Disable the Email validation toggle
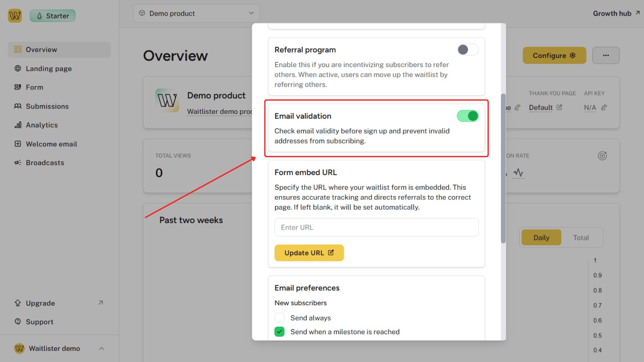 pos(468,116)
